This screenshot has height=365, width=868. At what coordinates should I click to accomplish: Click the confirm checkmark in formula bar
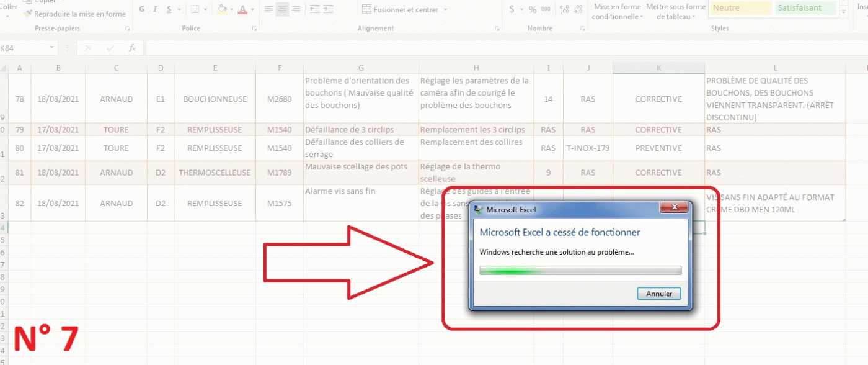coord(110,48)
